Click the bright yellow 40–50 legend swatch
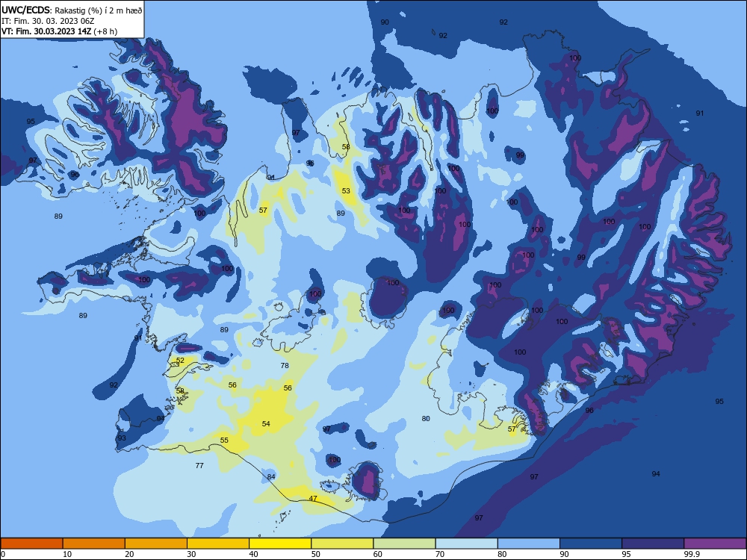Image resolution: width=747 pixels, height=560 pixels. [280, 544]
